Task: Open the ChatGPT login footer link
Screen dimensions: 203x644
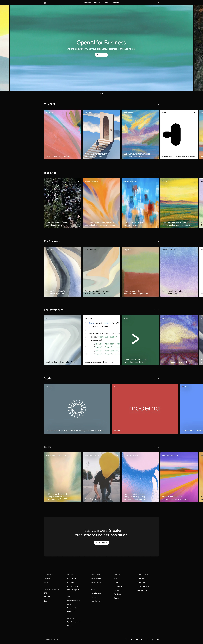Action: point(73,590)
